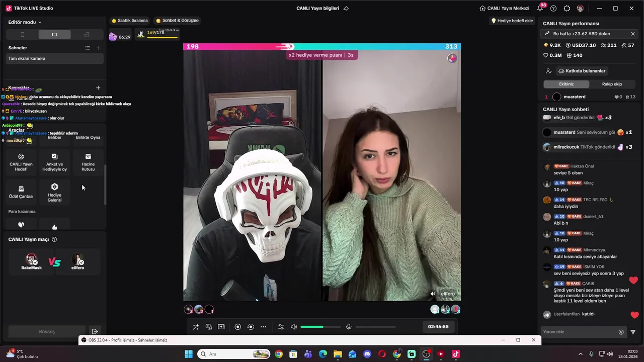Open the media and music icon

click(x=208, y=327)
